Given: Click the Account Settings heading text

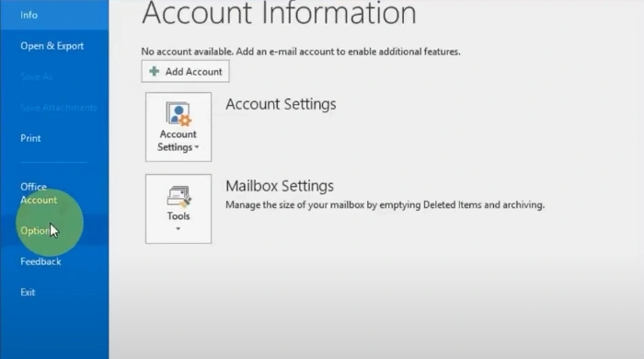Looking at the screenshot, I should click(281, 104).
